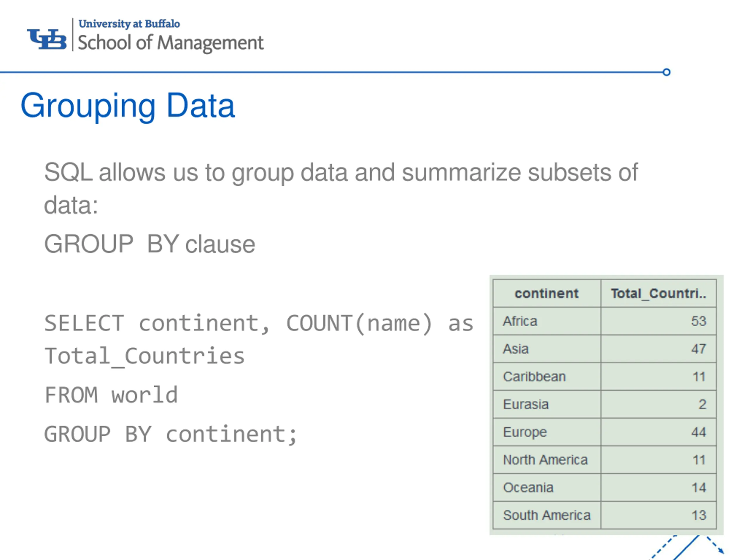Select the 'Caribbean' table cell
This screenshot has width=747, height=560.
pyautogui.click(x=547, y=376)
